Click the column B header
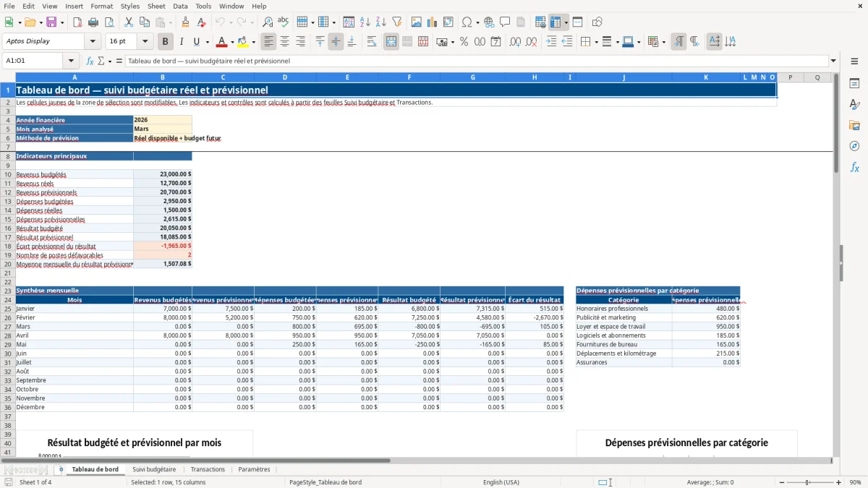This screenshot has width=868, height=488. click(162, 77)
